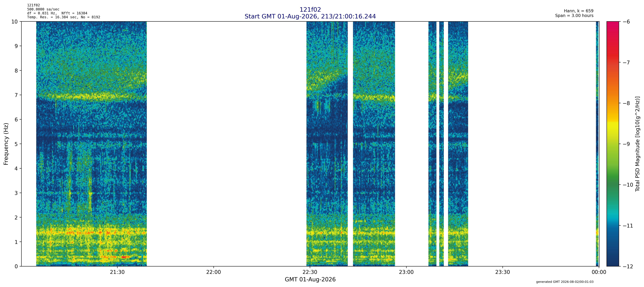Click the PSD magnitude colorbar gradient
Screen dimensions: 644x287
pyautogui.click(x=613, y=144)
